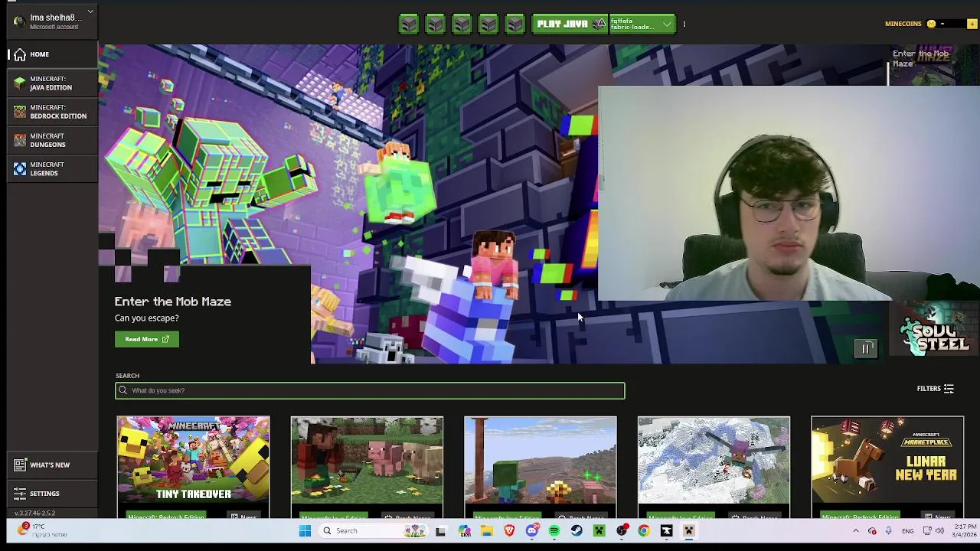
Task: Click the What's New newspaper icon
Action: pos(20,465)
